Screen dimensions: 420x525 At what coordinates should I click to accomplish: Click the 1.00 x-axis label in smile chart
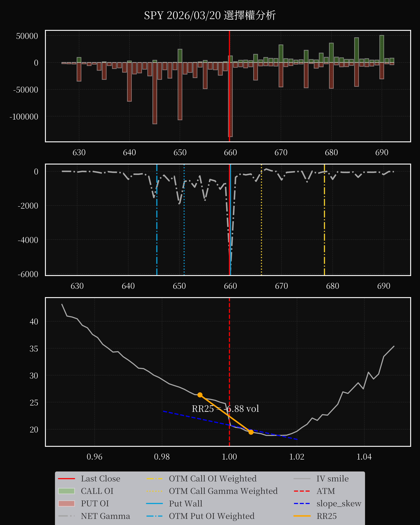[229, 457]
